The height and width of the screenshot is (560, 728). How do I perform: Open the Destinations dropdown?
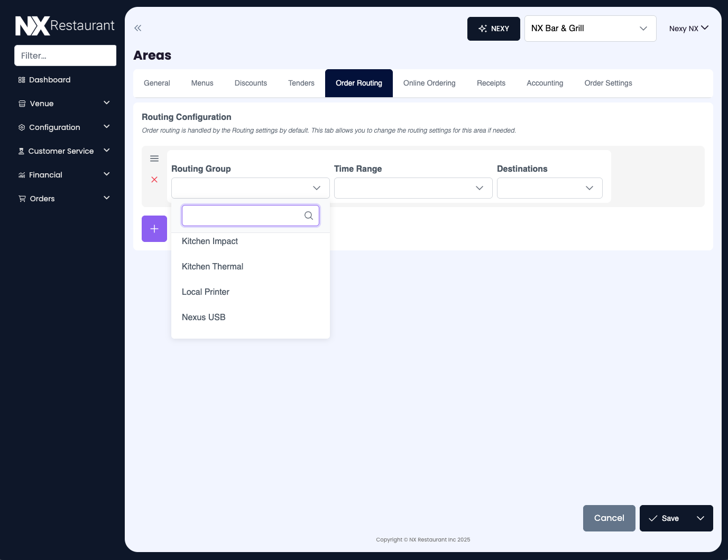[x=549, y=188]
